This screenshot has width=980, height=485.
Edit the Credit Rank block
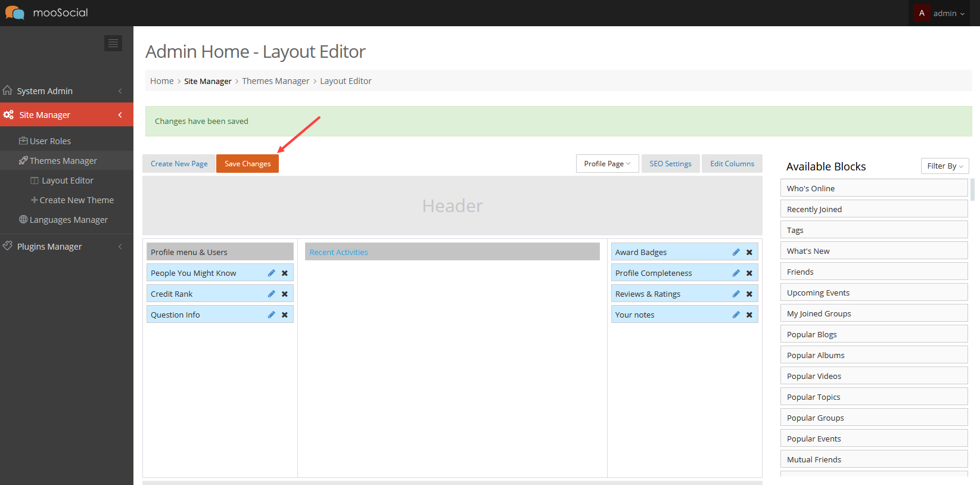(272, 294)
